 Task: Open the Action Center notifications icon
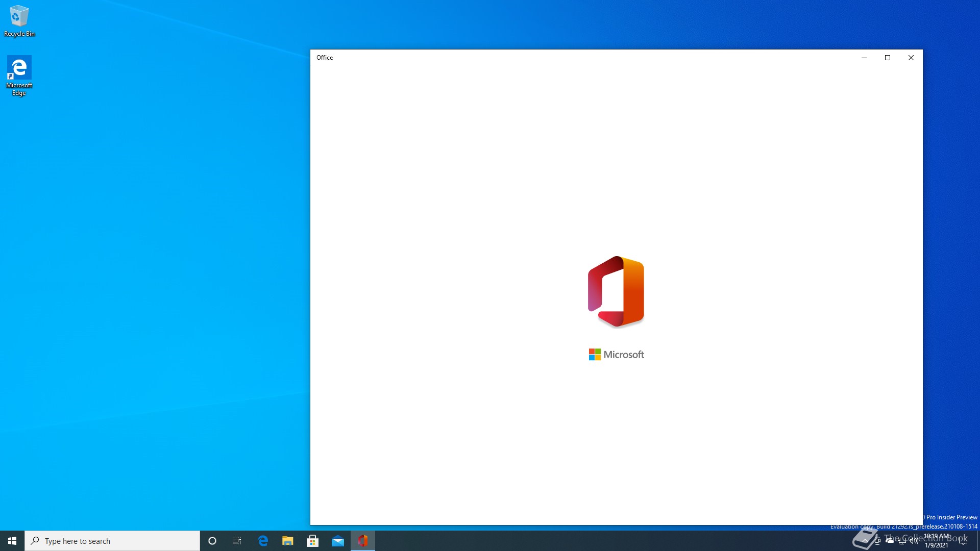[x=963, y=541]
